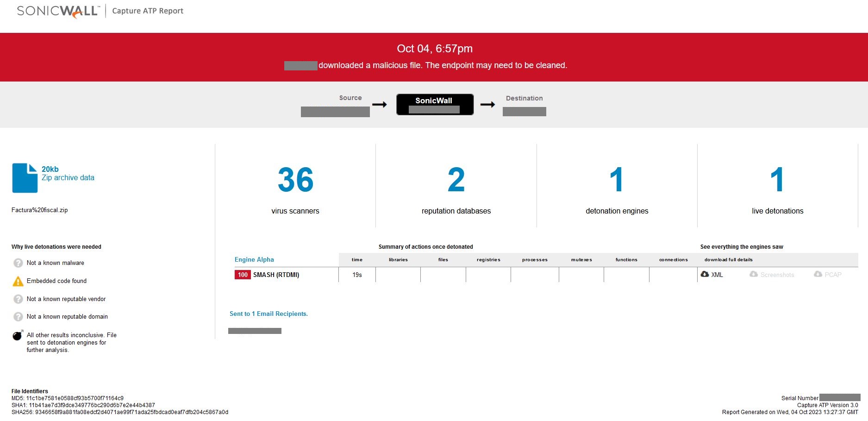This screenshot has height=421, width=868.
Task: Click the Capture ATP Version 3.0 text
Action: point(827,405)
